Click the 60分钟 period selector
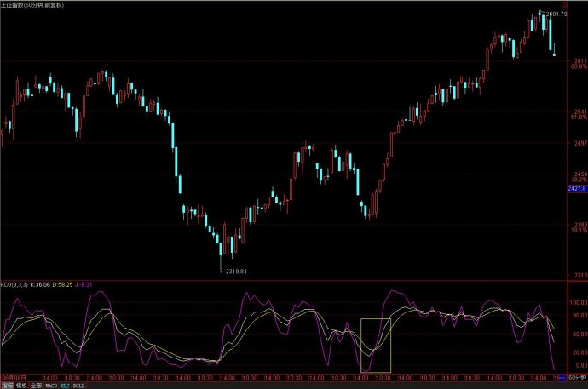 577,378
